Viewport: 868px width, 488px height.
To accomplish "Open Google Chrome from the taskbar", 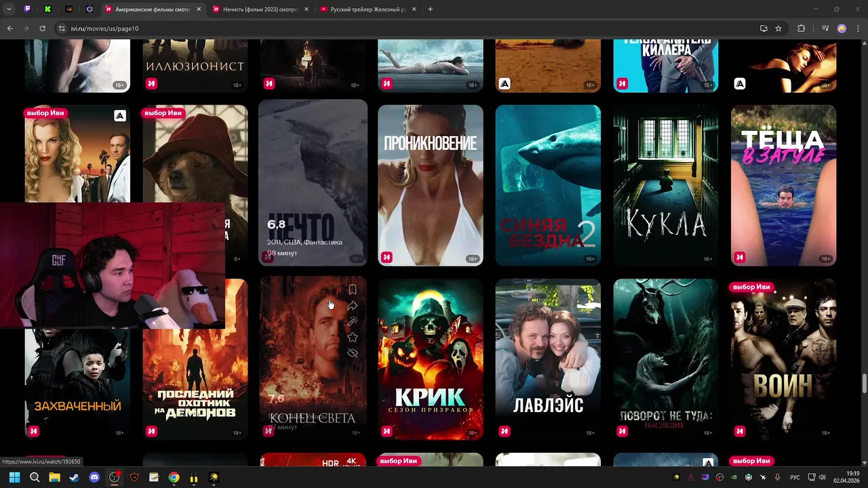I will (x=174, y=477).
